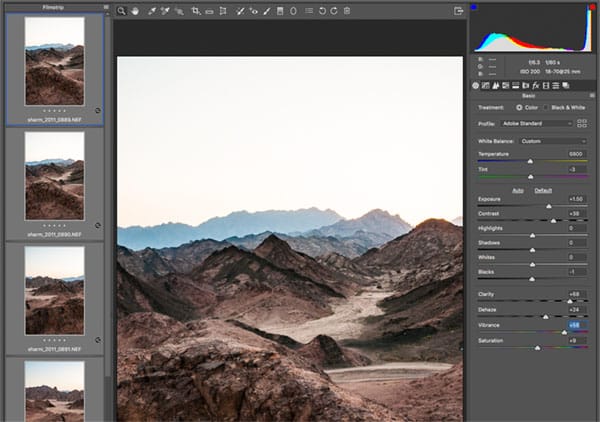Image resolution: width=600 pixels, height=422 pixels.
Task: Click the Dehaze slider handle
Action: [x=546, y=317]
